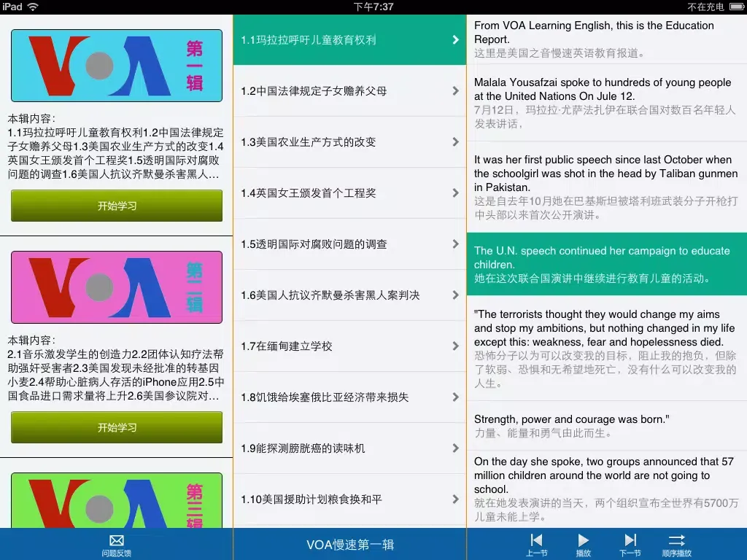This screenshot has height=560, width=747.
Task: Toggle the sequential playback mode icon
Action: [676, 540]
